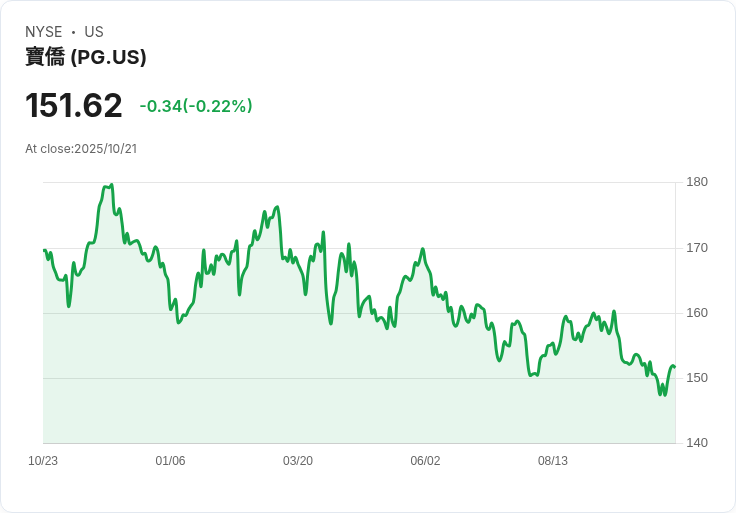Click the 寶僑 (PG.US) stock title
This screenshot has width=736, height=513.
point(86,57)
